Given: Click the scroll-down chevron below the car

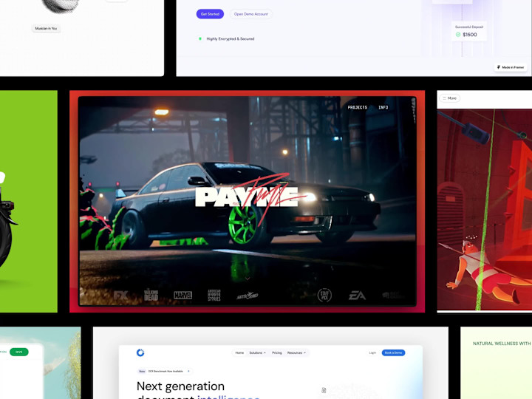Looking at the screenshot, I should (248, 279).
